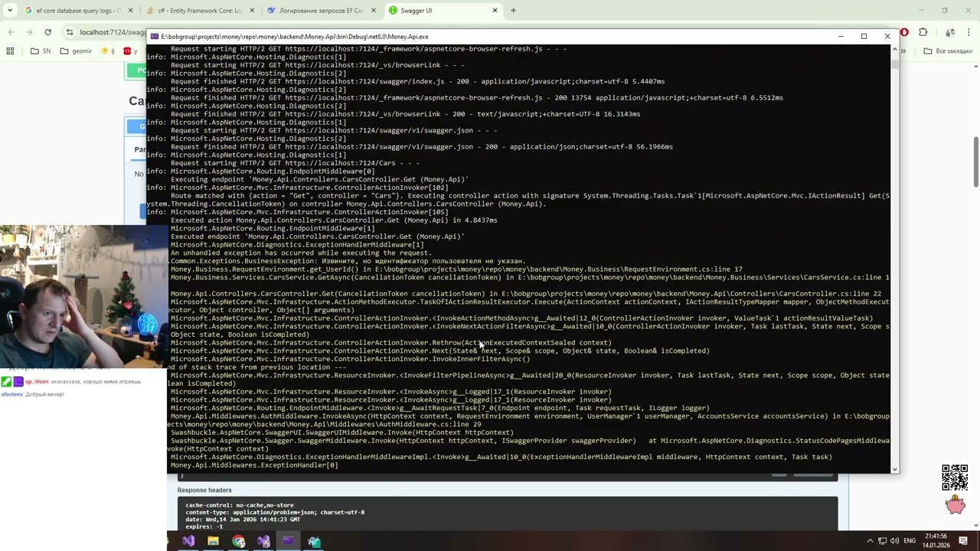Close the Money.Api.exe console window
Screen dimensions: 980x551
887,37
